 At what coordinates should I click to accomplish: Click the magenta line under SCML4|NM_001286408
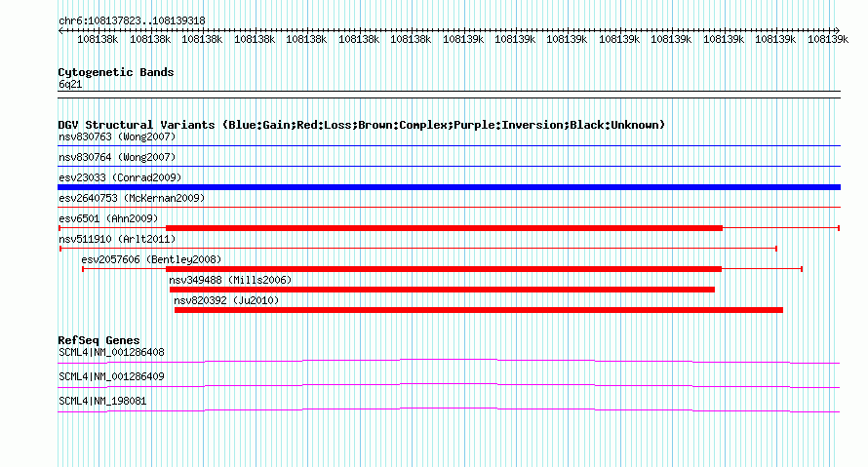(449, 360)
